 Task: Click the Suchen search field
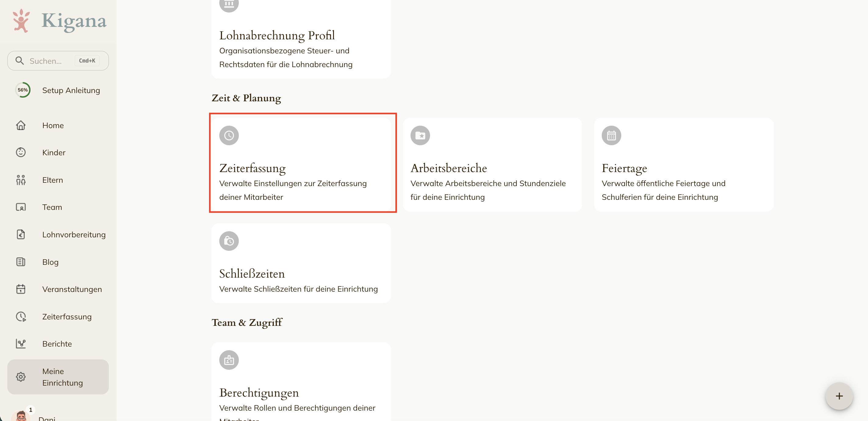(58, 61)
